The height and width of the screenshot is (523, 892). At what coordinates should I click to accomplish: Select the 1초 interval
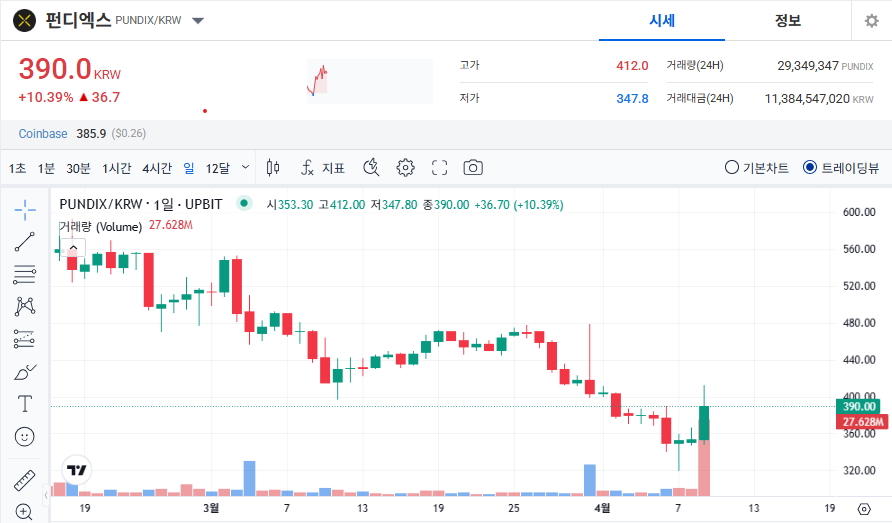tap(17, 168)
